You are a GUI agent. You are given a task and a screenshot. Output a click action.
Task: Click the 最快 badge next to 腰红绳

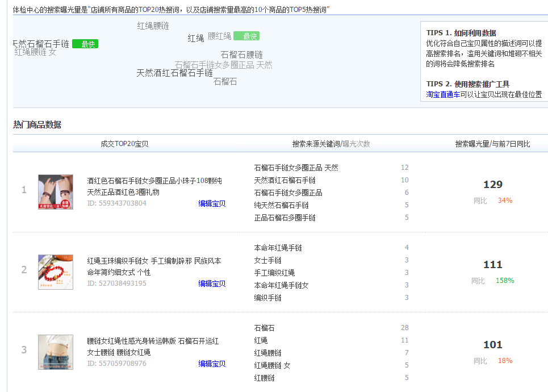[246, 36]
